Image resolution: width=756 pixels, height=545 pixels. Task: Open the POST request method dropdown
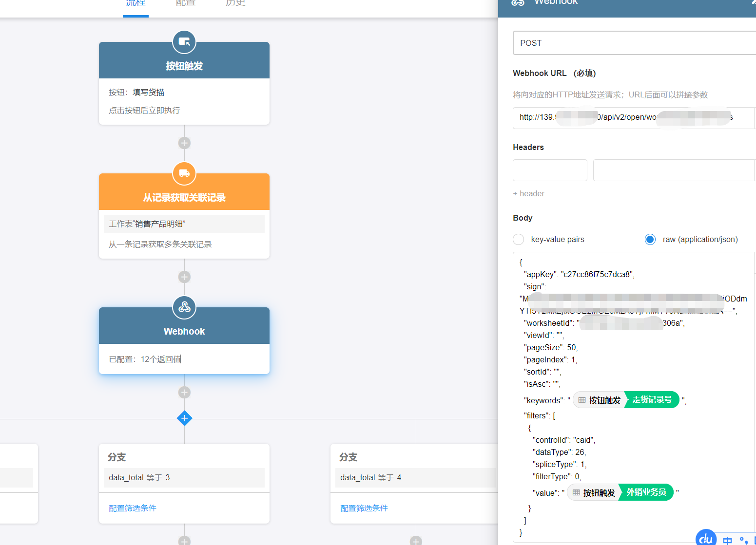(x=634, y=43)
